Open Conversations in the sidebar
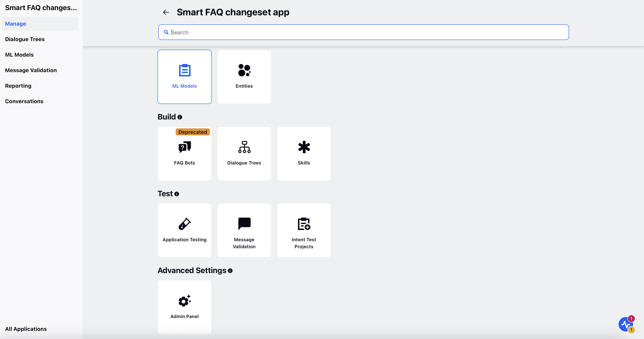The image size is (644, 339). [24, 101]
